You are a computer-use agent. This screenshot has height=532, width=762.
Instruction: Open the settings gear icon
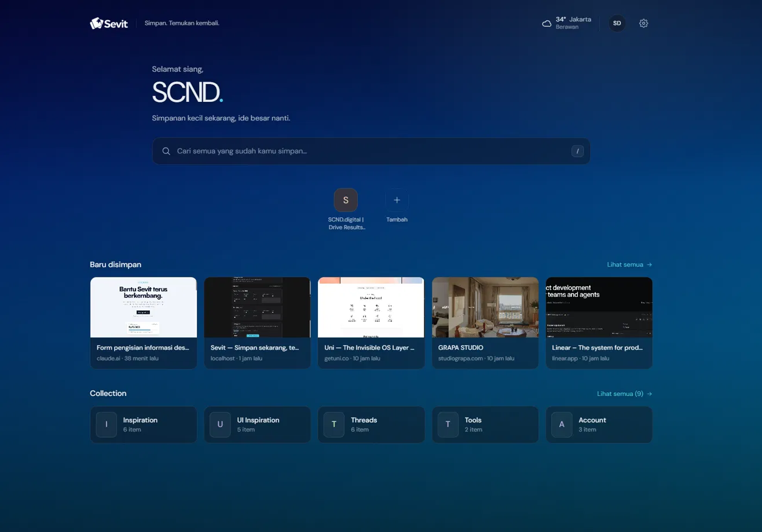[644, 23]
